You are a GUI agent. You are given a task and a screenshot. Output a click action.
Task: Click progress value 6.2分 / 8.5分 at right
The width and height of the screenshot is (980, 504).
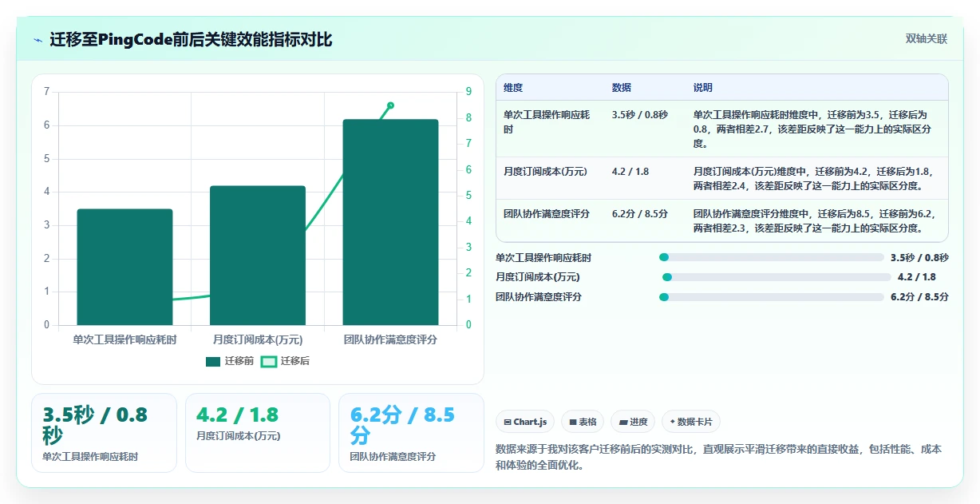click(919, 297)
